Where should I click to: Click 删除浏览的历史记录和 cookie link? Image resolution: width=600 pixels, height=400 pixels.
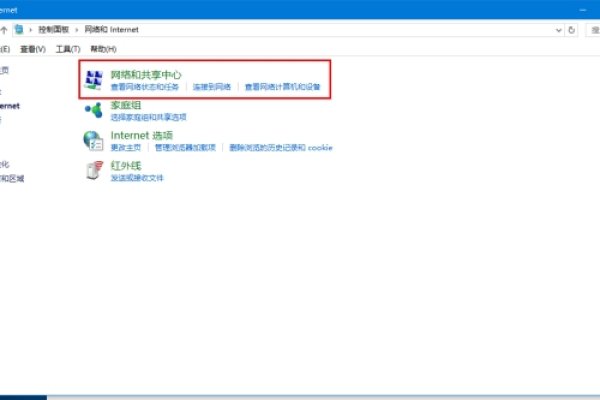point(281,147)
